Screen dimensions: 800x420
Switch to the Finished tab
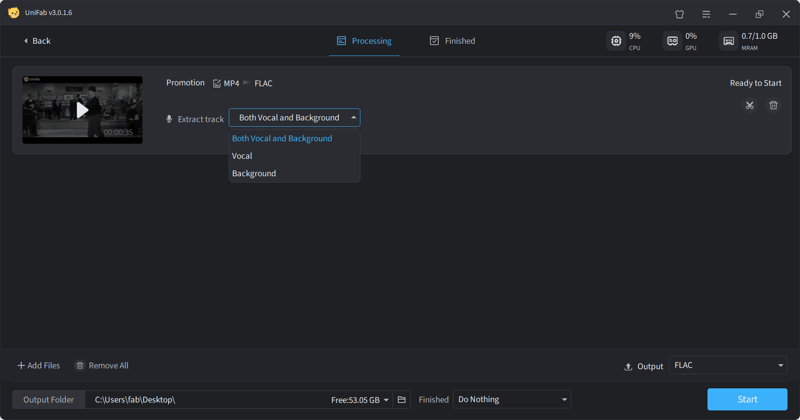point(452,41)
